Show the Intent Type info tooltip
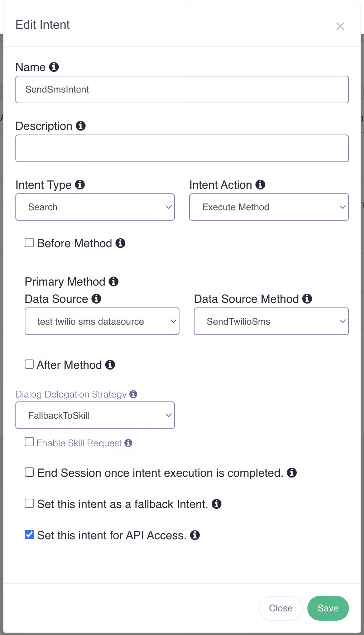The height and width of the screenshot is (635, 364). 80,185
